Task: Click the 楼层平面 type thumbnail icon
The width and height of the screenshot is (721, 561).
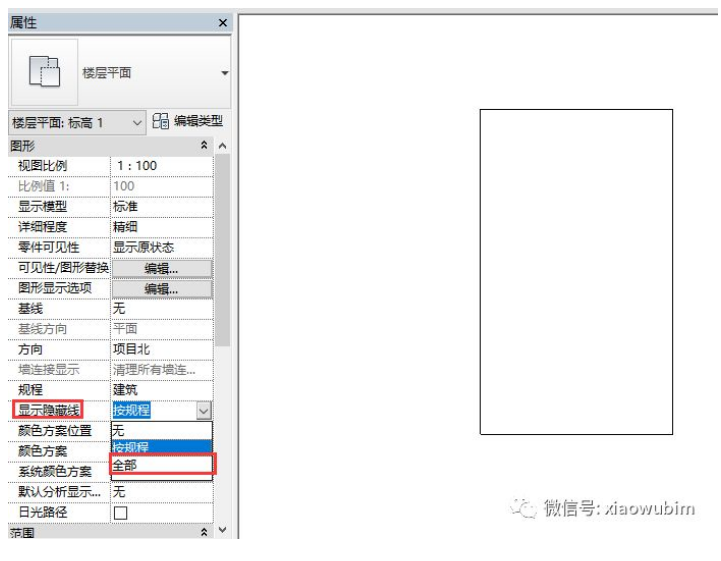Action: [44, 71]
